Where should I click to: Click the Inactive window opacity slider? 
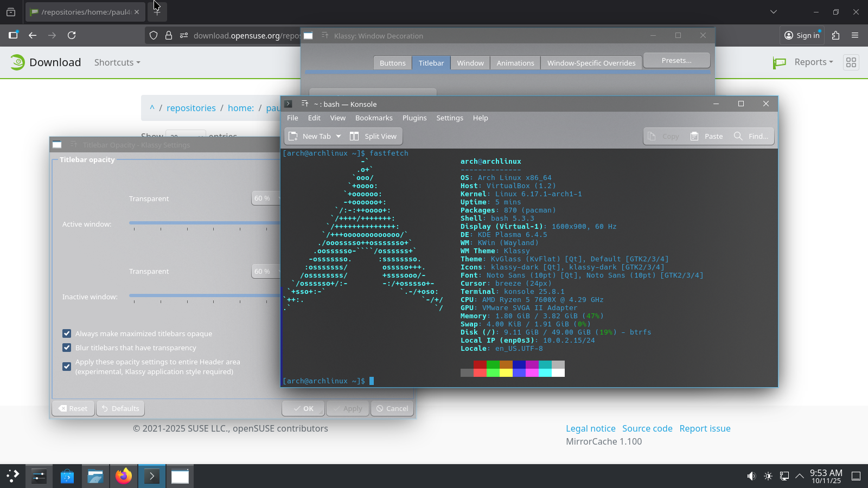[x=205, y=296]
